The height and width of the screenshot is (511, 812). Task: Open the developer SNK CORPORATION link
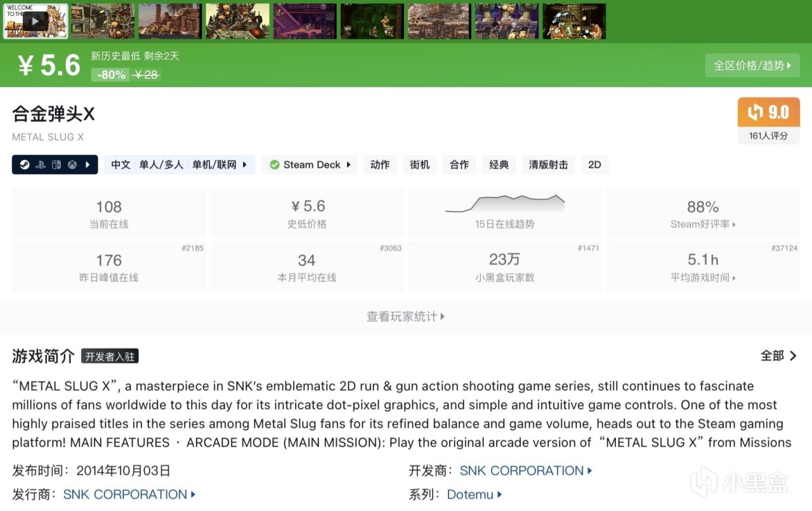[526, 470]
